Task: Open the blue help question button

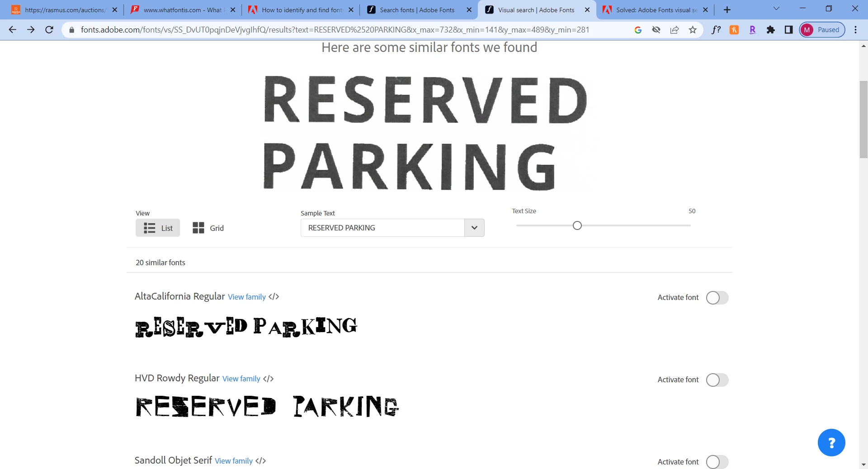Action: 831,442
